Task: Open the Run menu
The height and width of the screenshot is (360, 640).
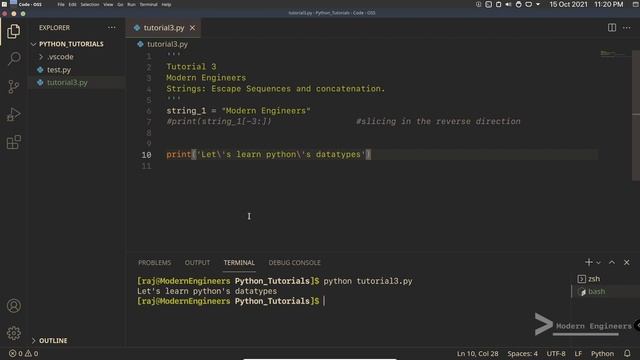Action: tap(131, 4)
